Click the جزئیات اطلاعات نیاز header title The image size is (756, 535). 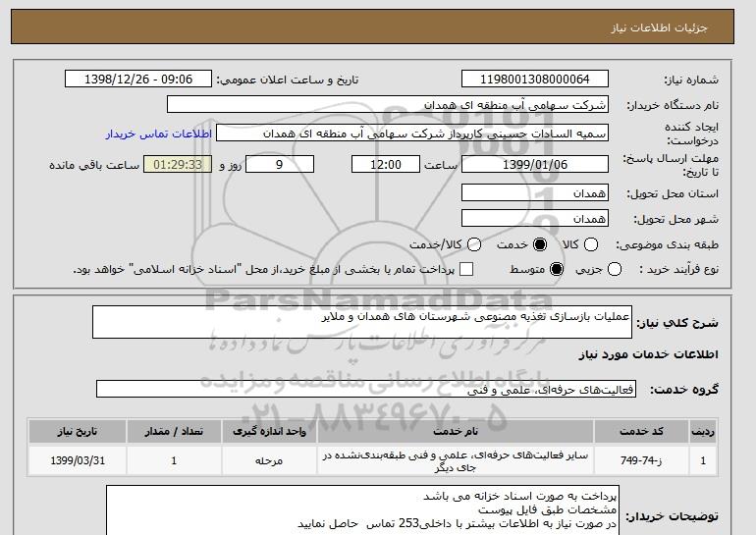click(659, 27)
